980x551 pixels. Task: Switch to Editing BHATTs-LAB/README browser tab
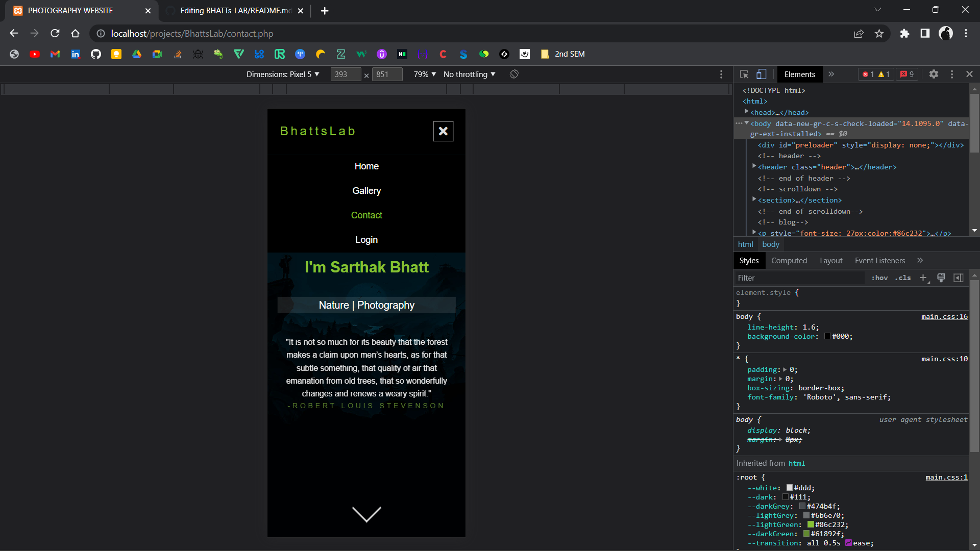tap(235, 11)
